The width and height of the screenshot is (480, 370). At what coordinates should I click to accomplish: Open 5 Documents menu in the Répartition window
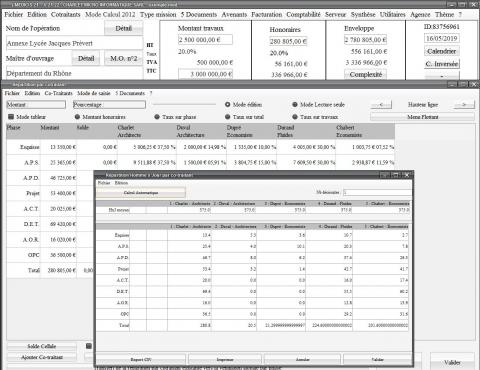click(130, 93)
